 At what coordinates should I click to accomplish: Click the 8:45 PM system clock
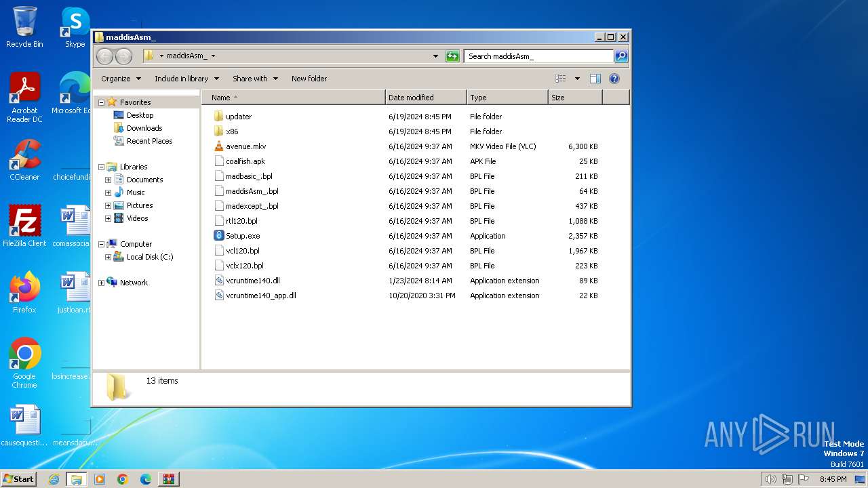(833, 479)
